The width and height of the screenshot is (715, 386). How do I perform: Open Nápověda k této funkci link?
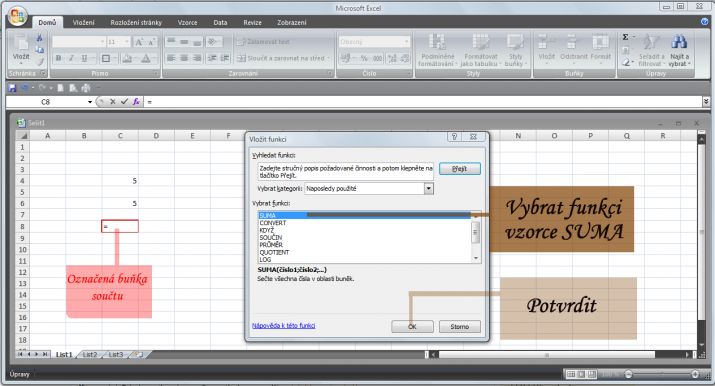point(283,325)
